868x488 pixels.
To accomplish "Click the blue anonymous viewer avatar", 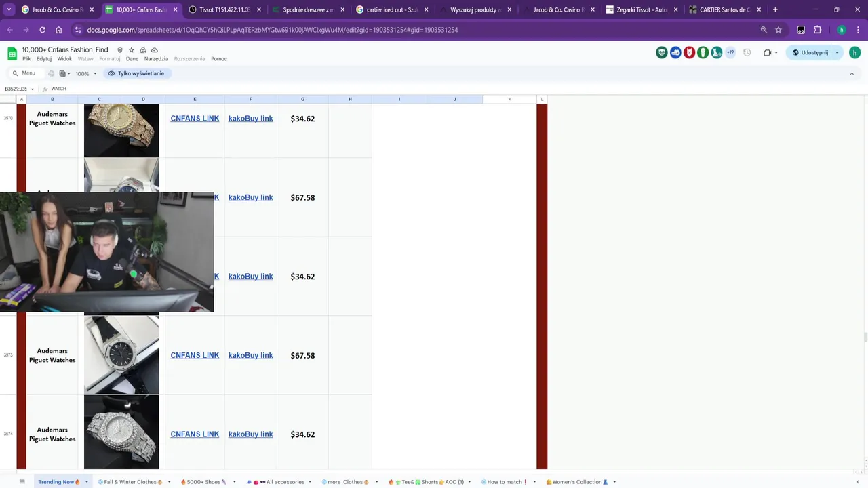I will [675, 52].
